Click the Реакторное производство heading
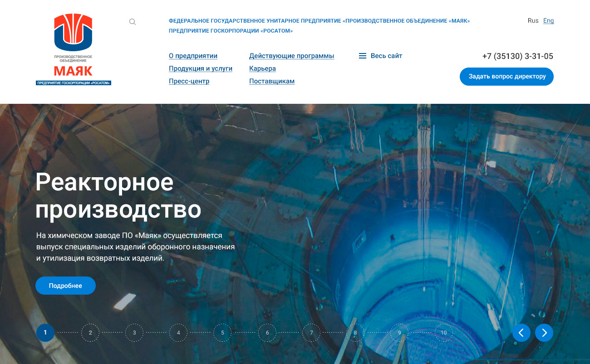The height and width of the screenshot is (364, 590). point(118,196)
